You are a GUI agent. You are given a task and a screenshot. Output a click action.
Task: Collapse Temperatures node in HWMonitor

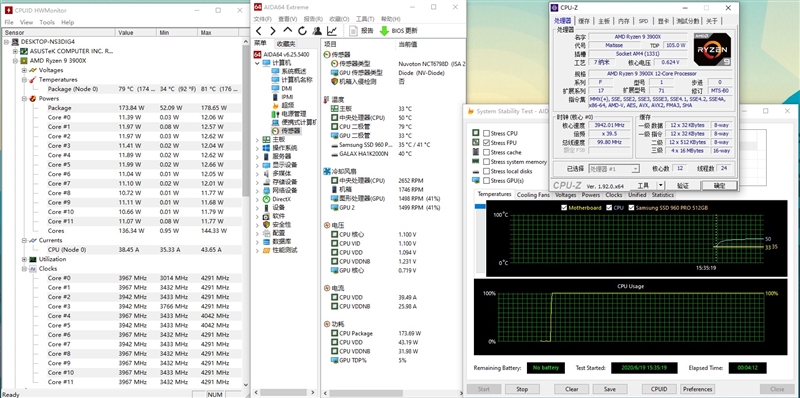coord(24,80)
